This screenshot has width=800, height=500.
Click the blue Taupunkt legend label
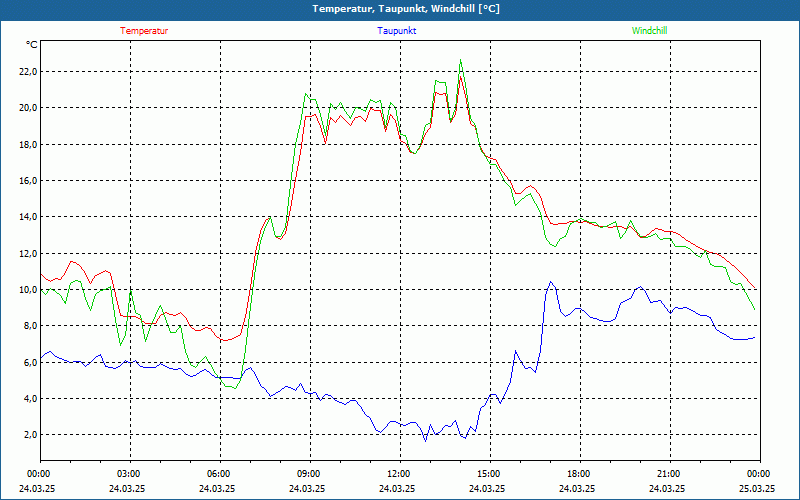[396, 31]
